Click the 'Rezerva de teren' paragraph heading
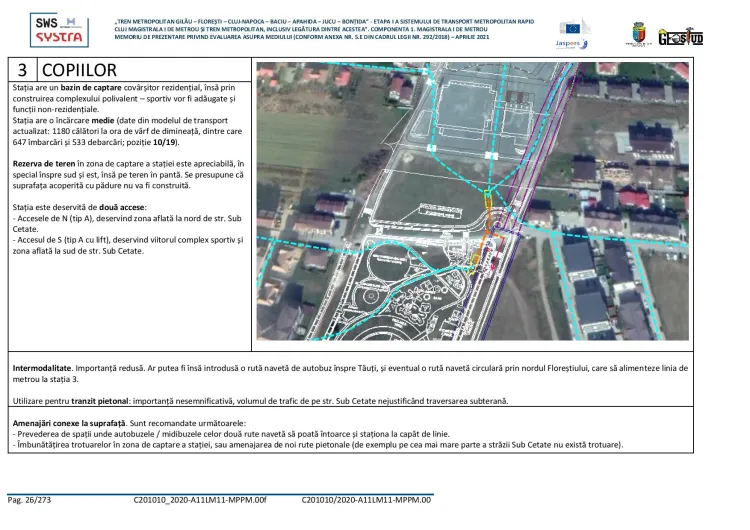This screenshot has height=530, width=750. point(43,162)
